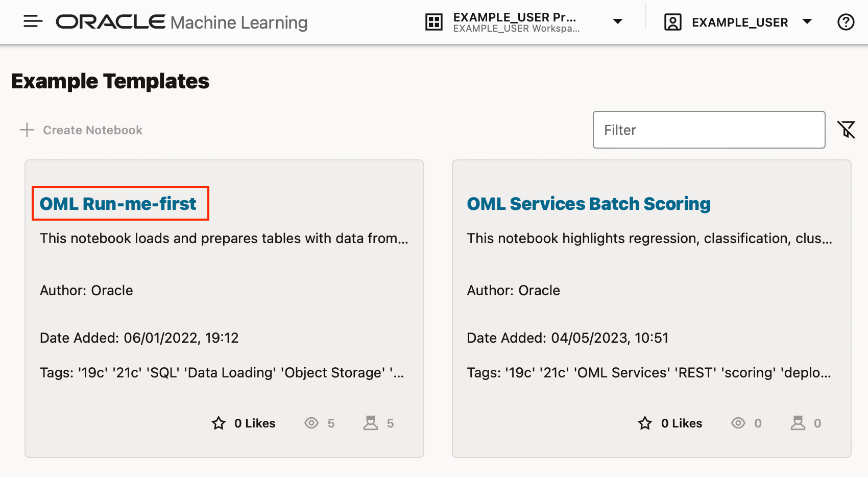Click Create Notebook button label

coord(92,130)
